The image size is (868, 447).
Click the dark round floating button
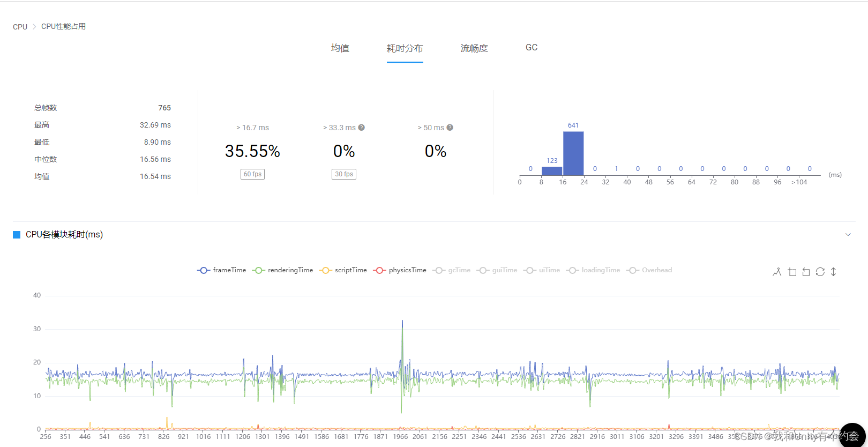pos(852,435)
